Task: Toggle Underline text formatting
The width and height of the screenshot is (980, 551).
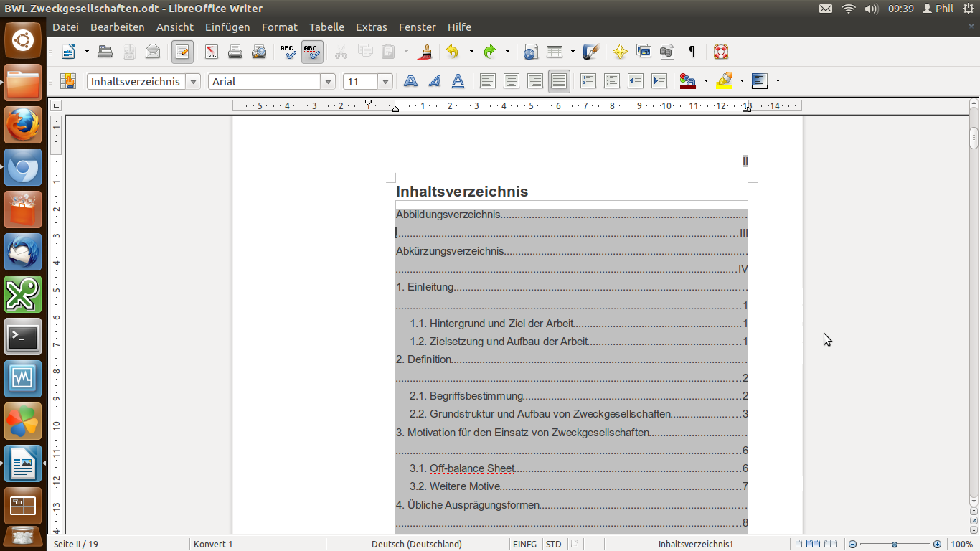Action: 458,81
